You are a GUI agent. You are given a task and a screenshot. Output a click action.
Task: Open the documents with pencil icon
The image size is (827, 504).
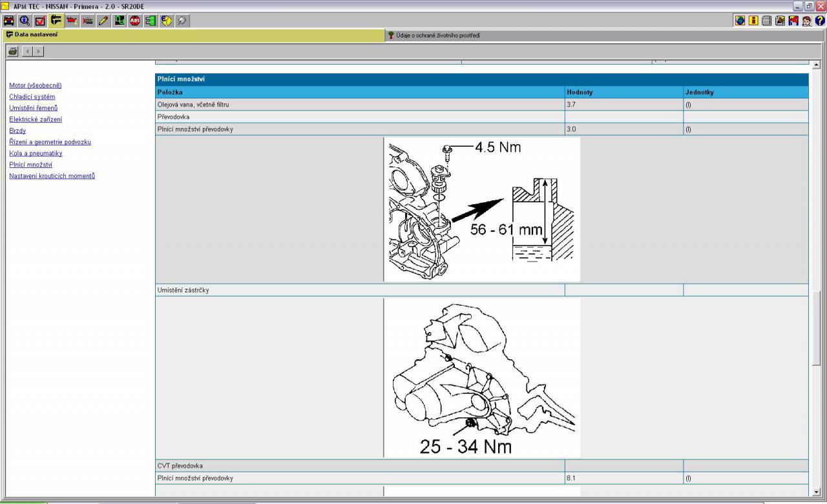click(780, 21)
